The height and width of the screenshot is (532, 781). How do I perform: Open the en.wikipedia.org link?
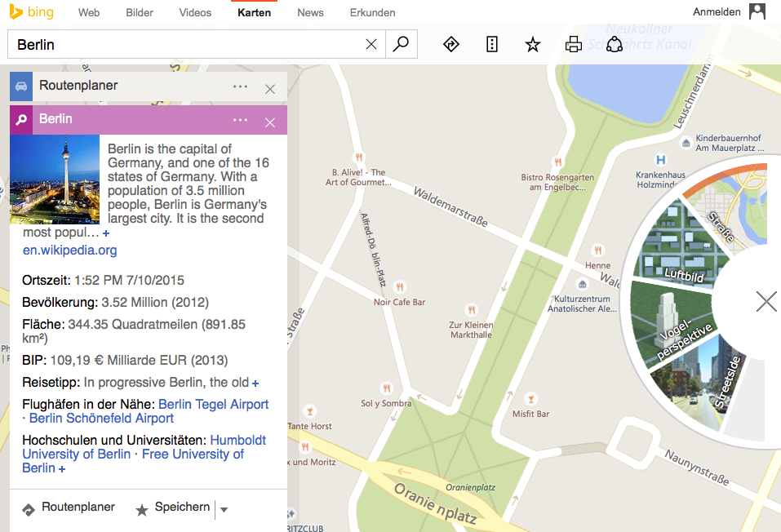(69, 250)
